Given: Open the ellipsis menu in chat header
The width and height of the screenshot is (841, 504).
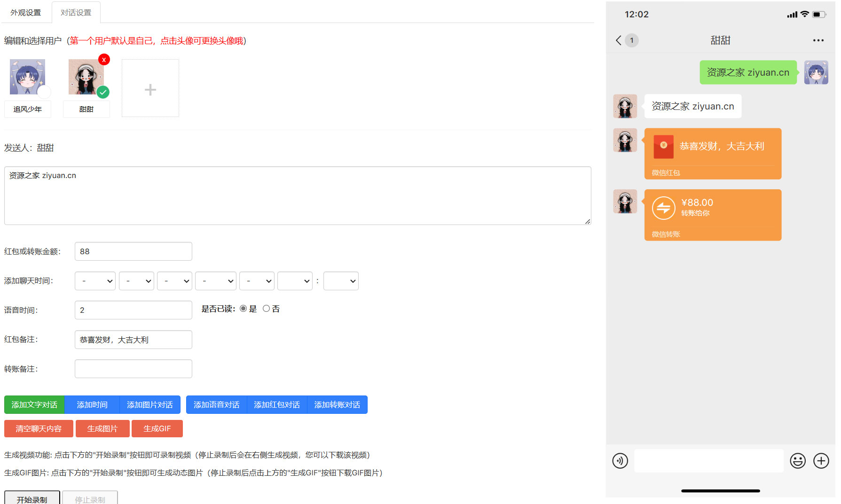Looking at the screenshot, I should tap(818, 40).
